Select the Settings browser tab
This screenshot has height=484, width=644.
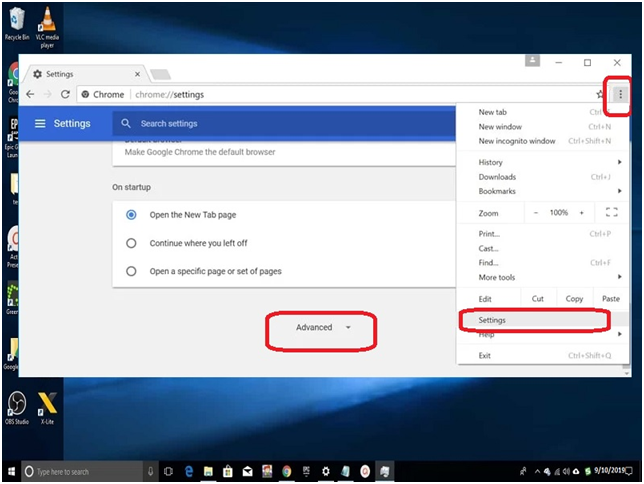(x=84, y=74)
